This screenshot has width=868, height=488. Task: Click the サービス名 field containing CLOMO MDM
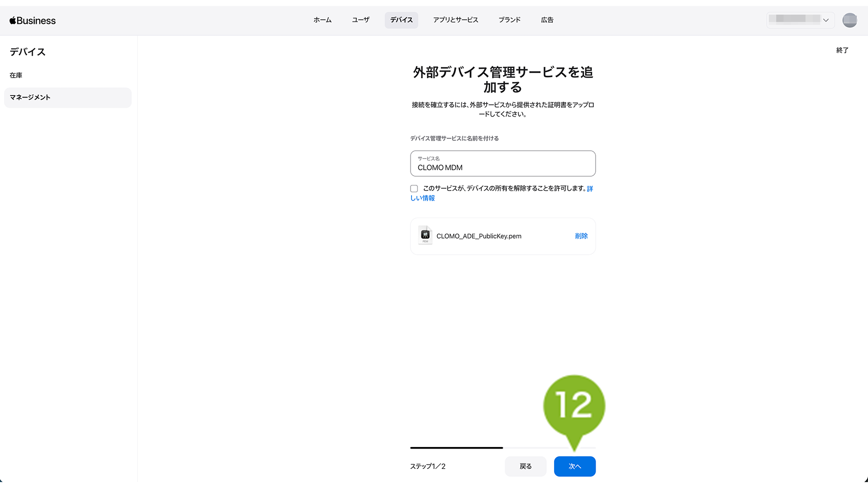click(x=503, y=163)
